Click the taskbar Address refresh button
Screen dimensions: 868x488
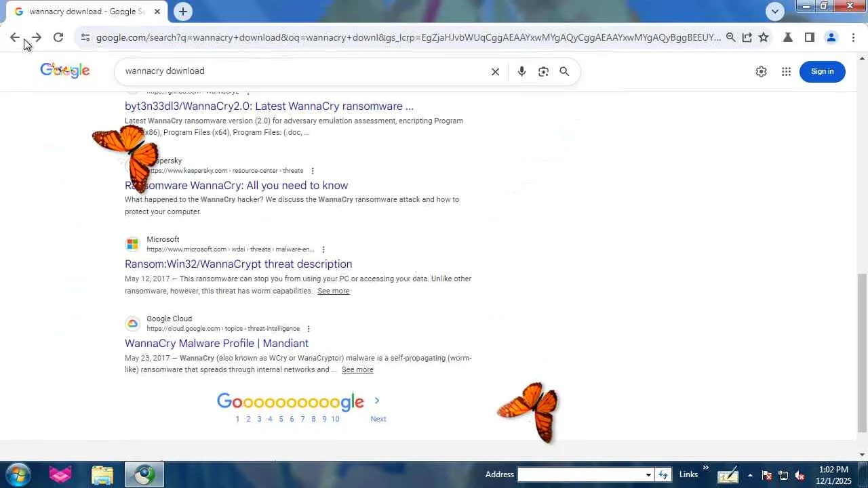click(x=663, y=474)
